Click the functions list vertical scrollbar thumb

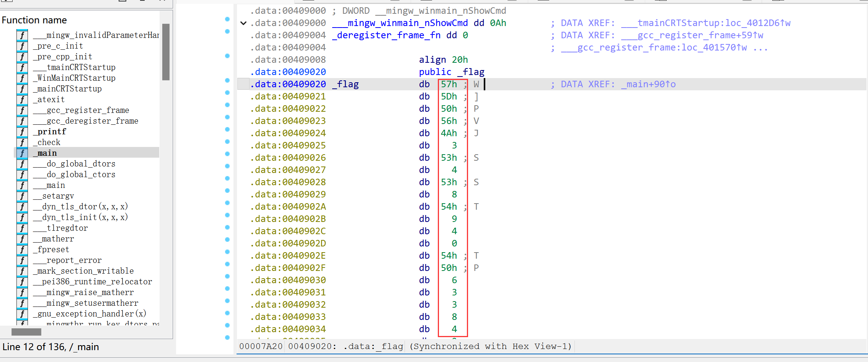(x=166, y=52)
